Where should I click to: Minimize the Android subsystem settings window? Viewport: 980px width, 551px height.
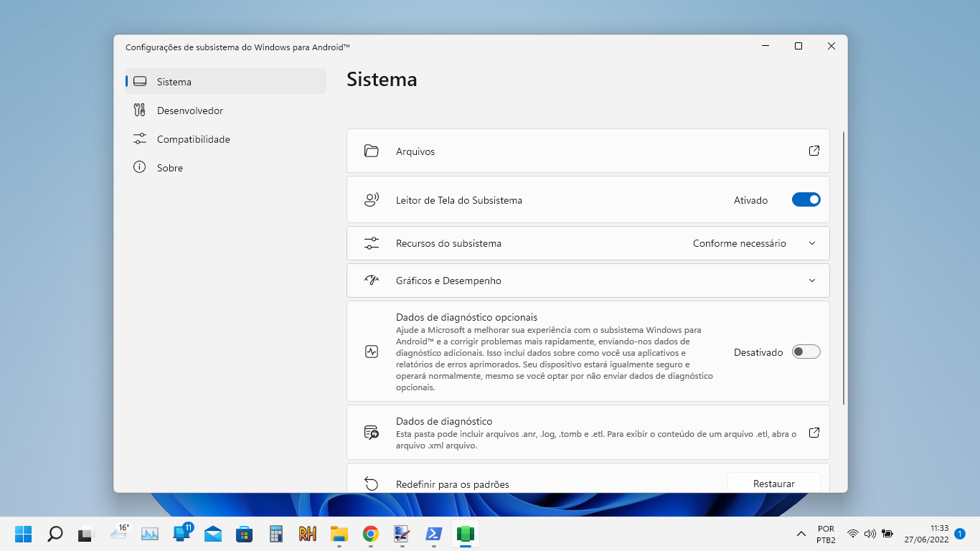point(765,46)
